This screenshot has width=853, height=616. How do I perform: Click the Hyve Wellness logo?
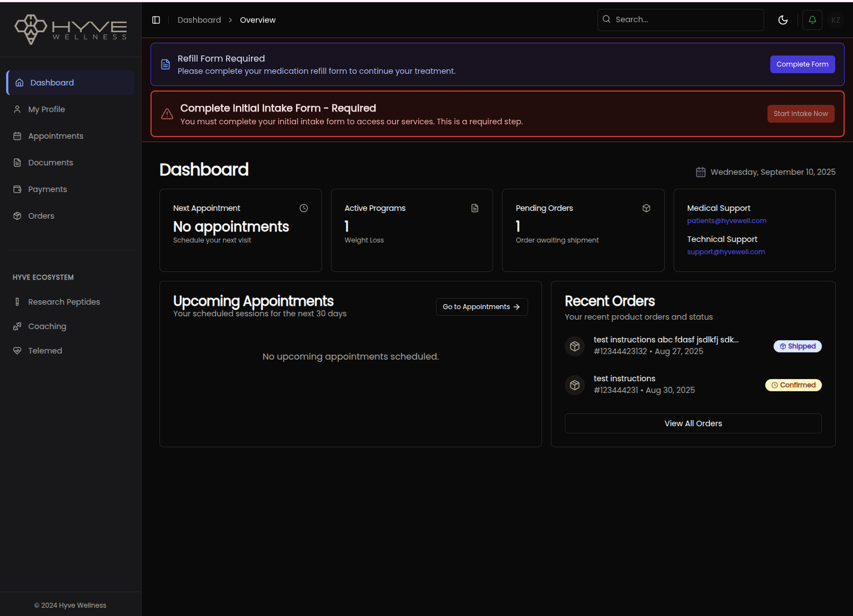coord(71,29)
